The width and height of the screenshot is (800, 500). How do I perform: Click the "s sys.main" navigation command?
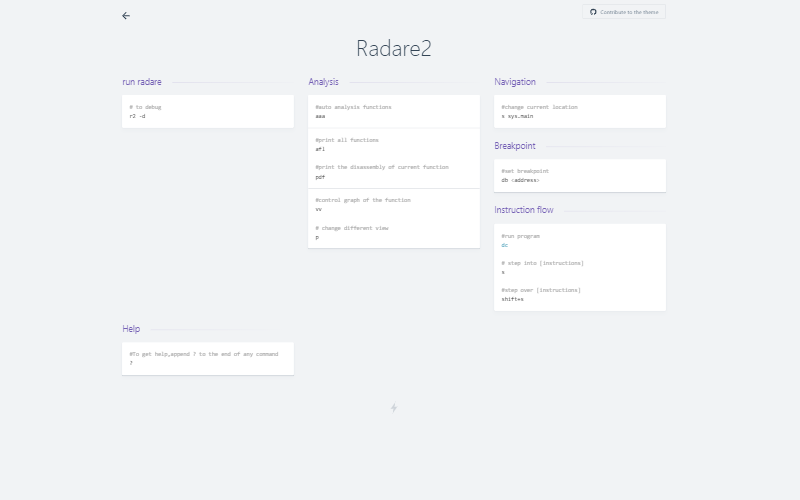click(517, 116)
